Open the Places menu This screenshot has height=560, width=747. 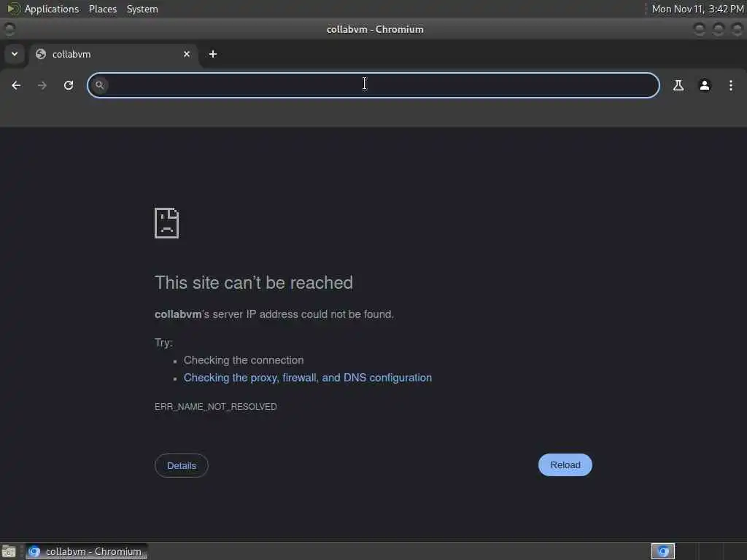(103, 9)
